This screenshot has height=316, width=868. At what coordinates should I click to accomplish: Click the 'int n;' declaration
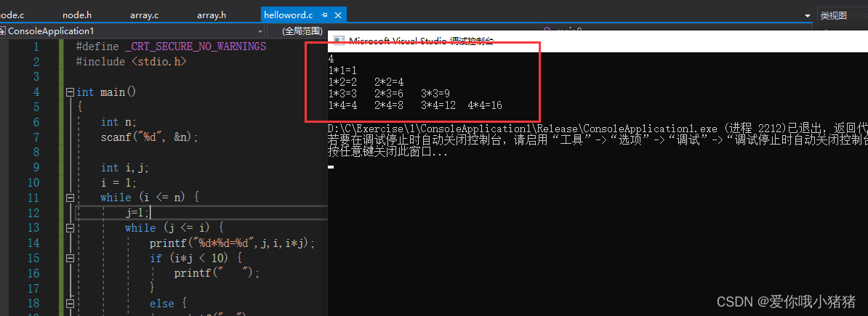[x=118, y=122]
